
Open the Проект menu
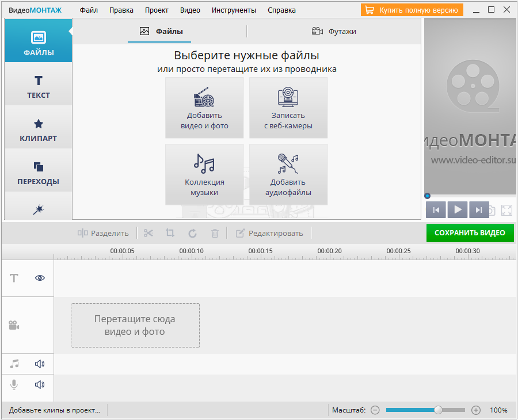pyautogui.click(x=157, y=10)
